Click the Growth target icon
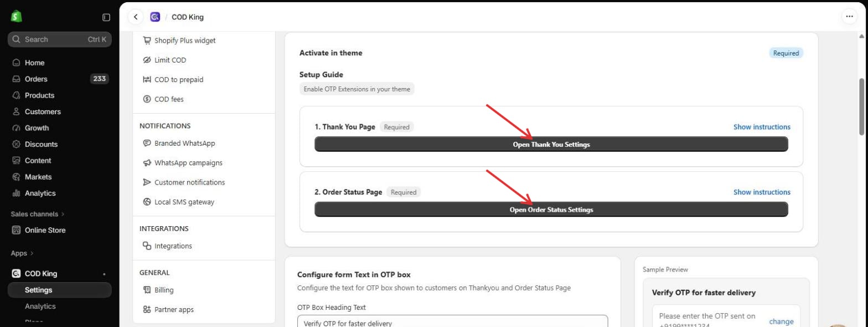Viewport: 868px width, 327px height. point(16,128)
